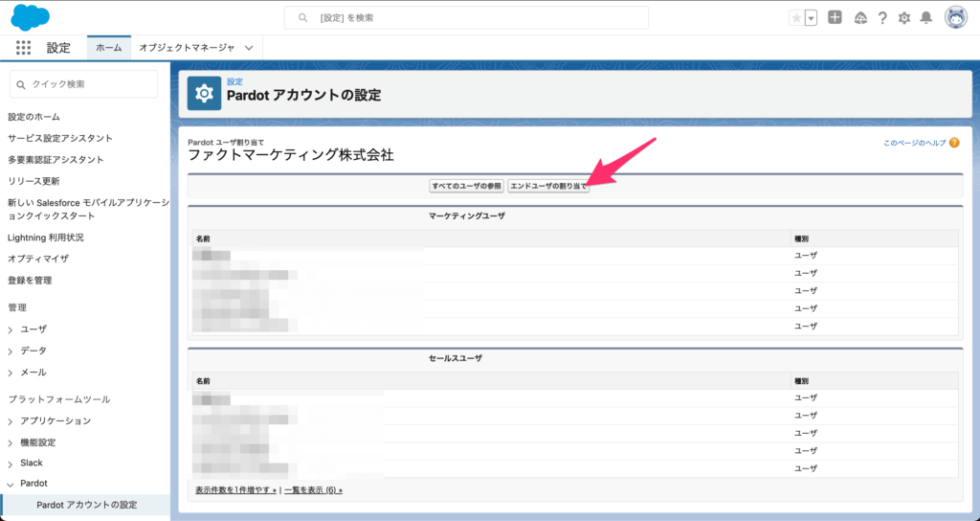Open the オブジェクトマネージャ tab dropdown chevron

(x=249, y=48)
